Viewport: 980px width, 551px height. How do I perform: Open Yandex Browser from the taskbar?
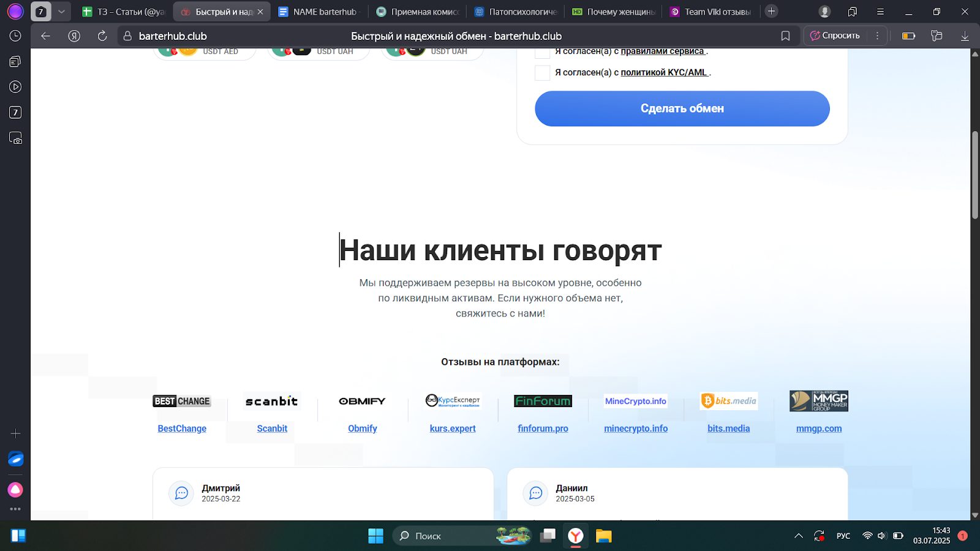(x=575, y=536)
